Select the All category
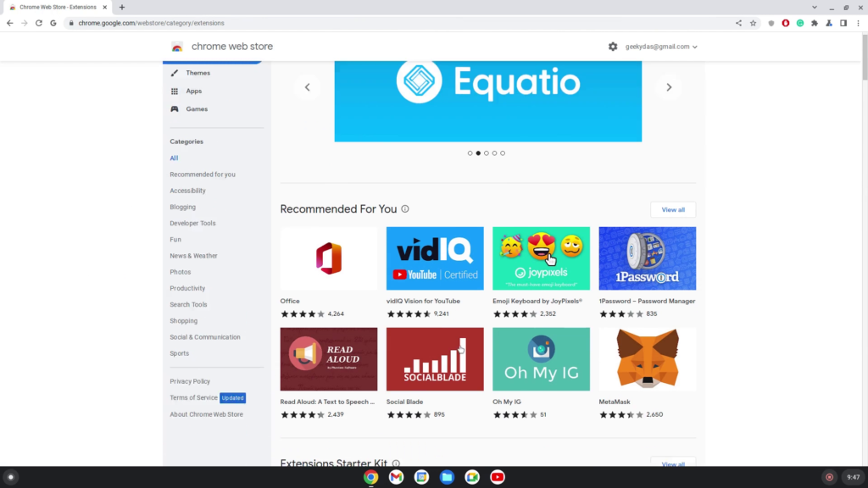 [x=174, y=158]
